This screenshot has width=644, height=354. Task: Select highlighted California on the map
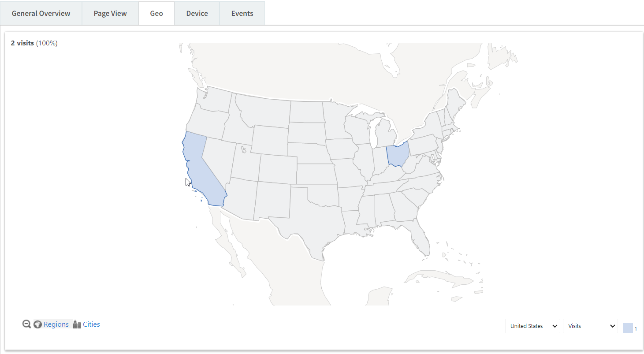(x=198, y=168)
